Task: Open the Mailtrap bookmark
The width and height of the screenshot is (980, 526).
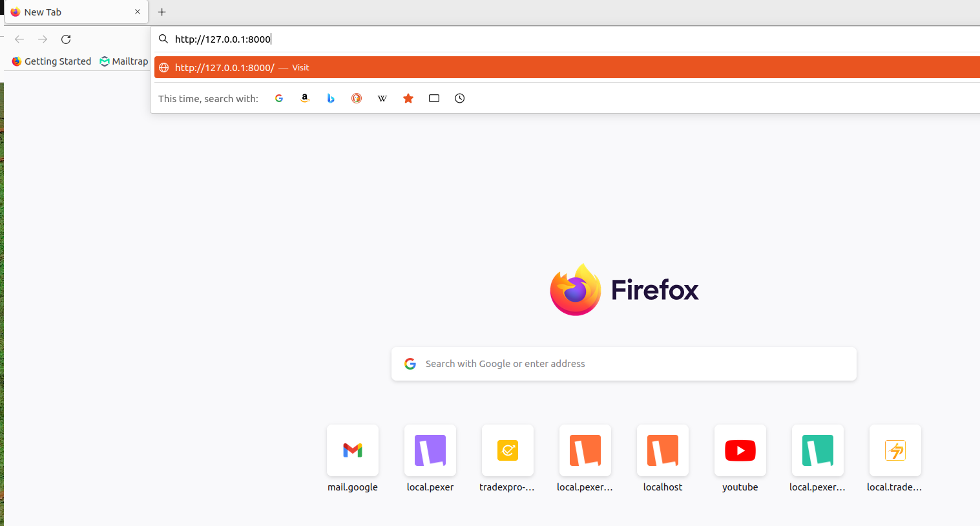Action: point(124,61)
